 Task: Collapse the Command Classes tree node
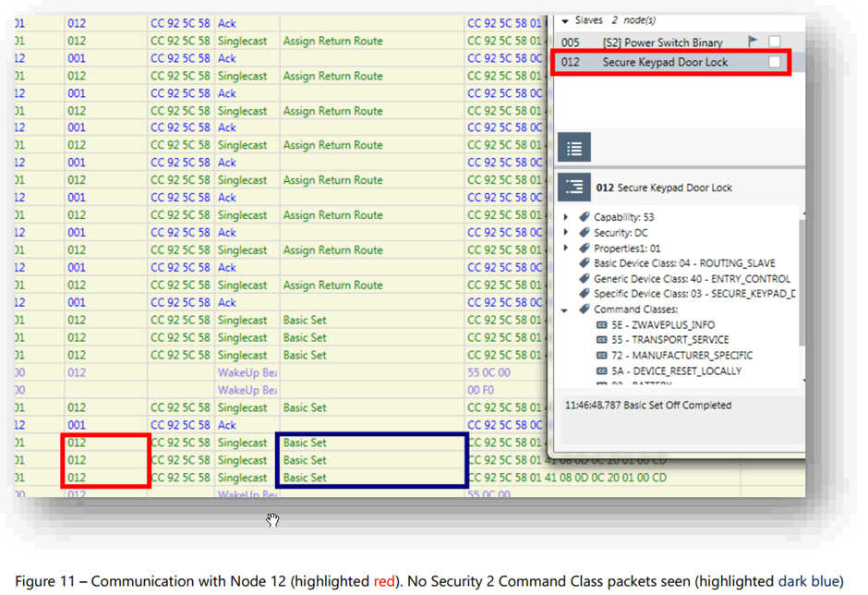pyautogui.click(x=564, y=310)
